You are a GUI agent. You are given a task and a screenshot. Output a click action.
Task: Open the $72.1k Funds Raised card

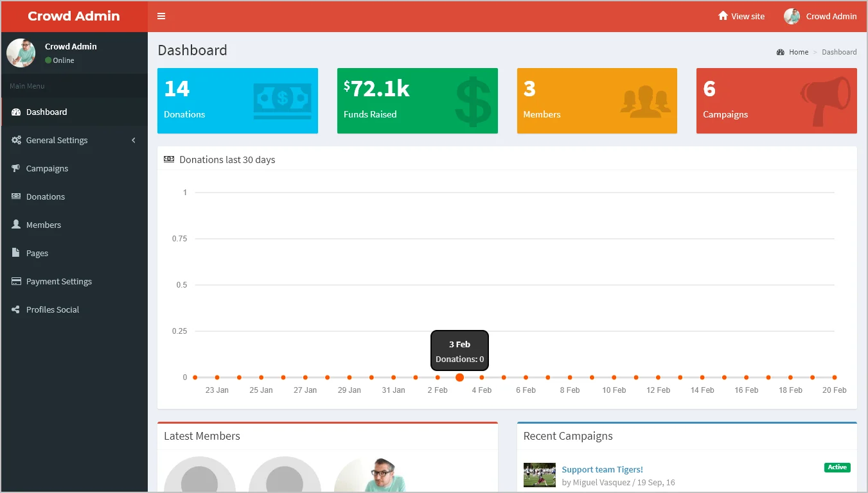418,101
